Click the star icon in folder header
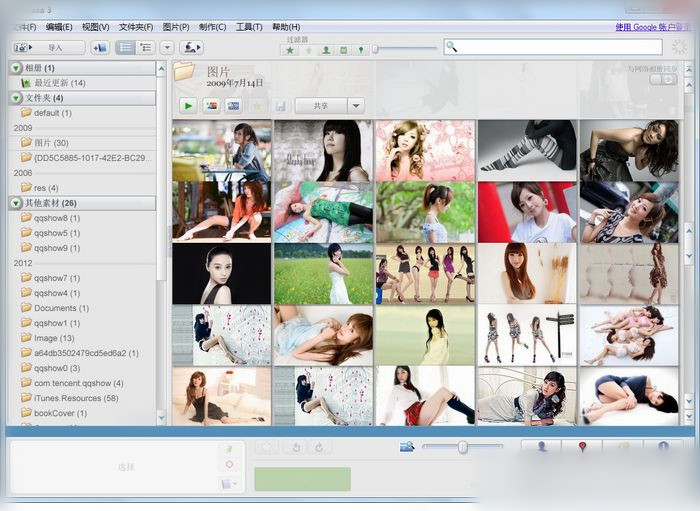This screenshot has height=511, width=700. point(257,106)
